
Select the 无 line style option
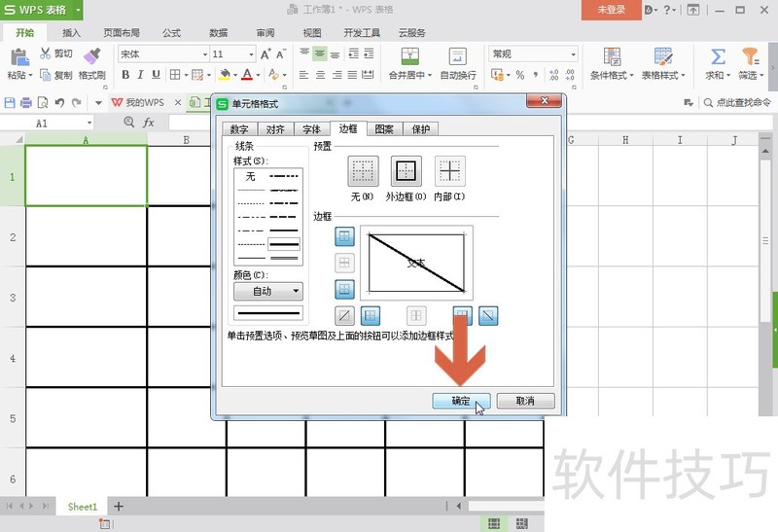[x=251, y=176]
